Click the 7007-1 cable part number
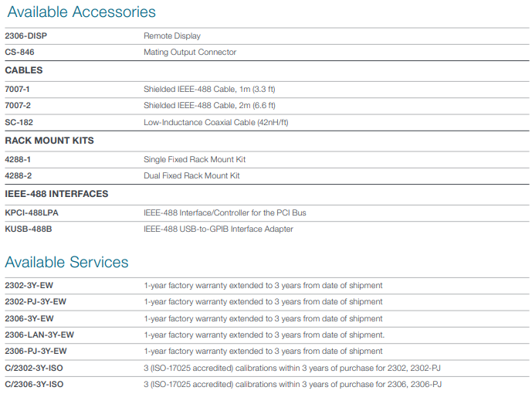The width and height of the screenshot is (532, 411). pyautogui.click(x=17, y=89)
